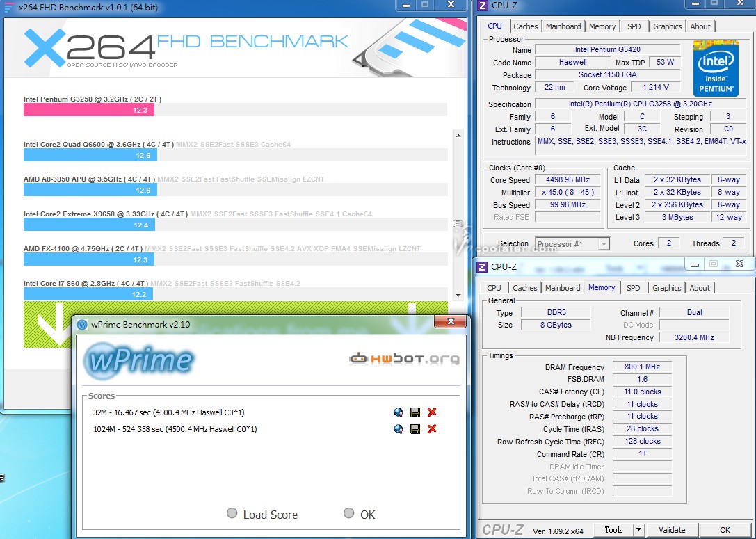The height and width of the screenshot is (539, 756).
Task: Click the Specification G3258 @ 3.20GHz text
Action: click(641, 104)
